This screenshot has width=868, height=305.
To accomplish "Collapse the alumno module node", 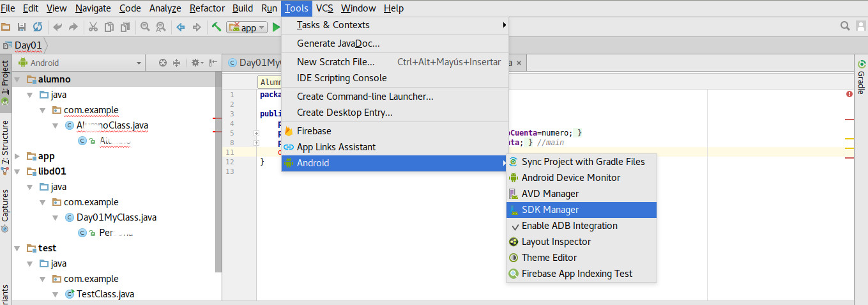I will [18, 79].
